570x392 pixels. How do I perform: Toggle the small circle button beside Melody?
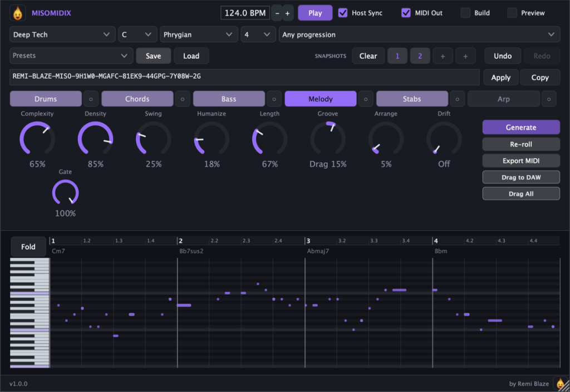(366, 99)
